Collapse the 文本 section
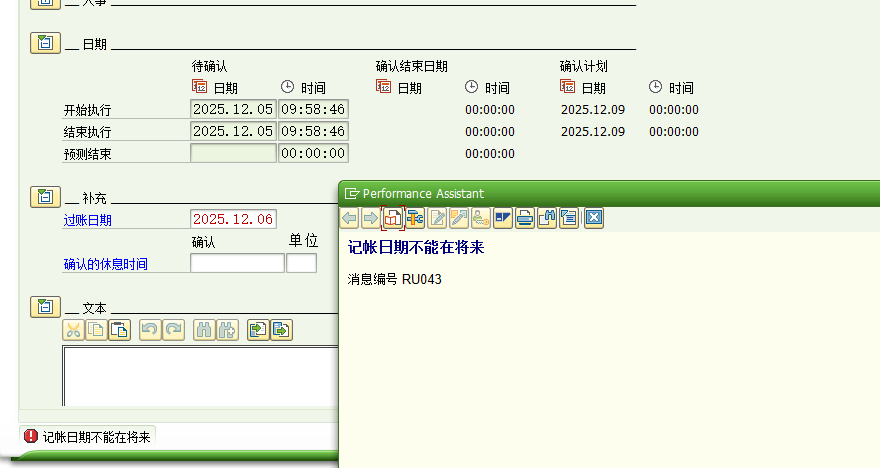 [45, 307]
